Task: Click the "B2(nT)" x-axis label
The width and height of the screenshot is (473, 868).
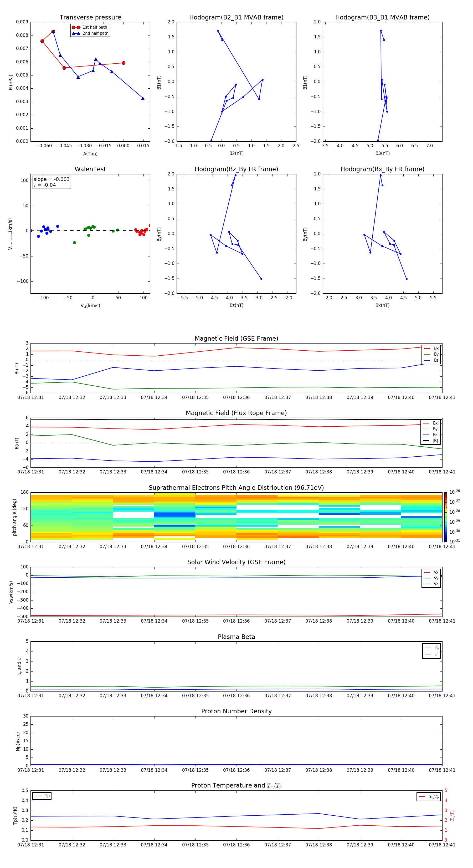Action: tap(236, 153)
